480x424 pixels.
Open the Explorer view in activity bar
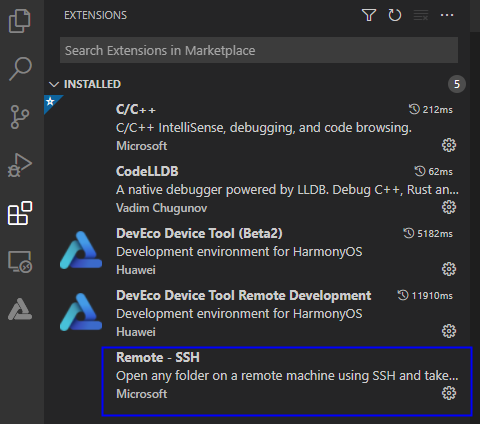pos(20,21)
